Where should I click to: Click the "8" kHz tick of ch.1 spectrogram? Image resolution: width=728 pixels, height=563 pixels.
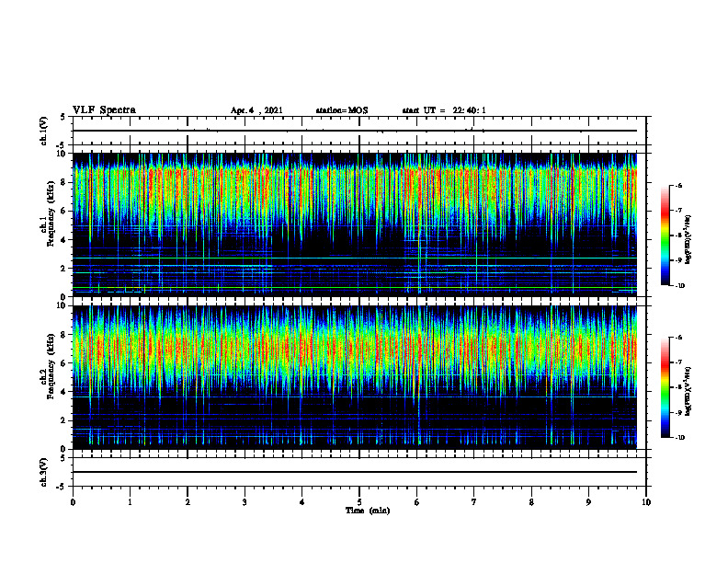coord(64,182)
